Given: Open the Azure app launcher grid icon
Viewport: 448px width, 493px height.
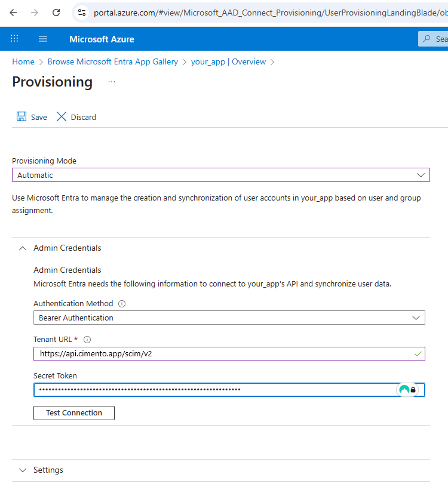Looking at the screenshot, I should click(x=14, y=38).
